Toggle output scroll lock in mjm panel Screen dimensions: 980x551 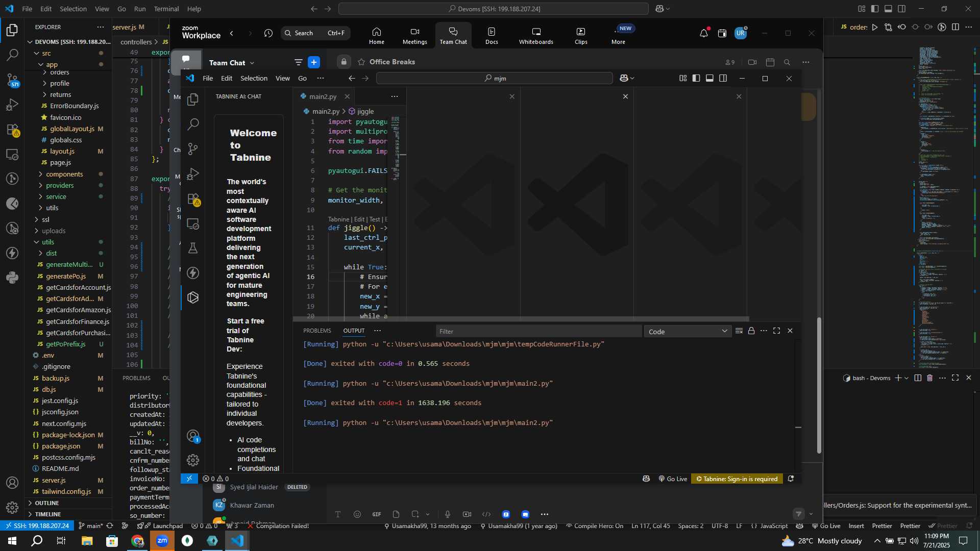(751, 331)
